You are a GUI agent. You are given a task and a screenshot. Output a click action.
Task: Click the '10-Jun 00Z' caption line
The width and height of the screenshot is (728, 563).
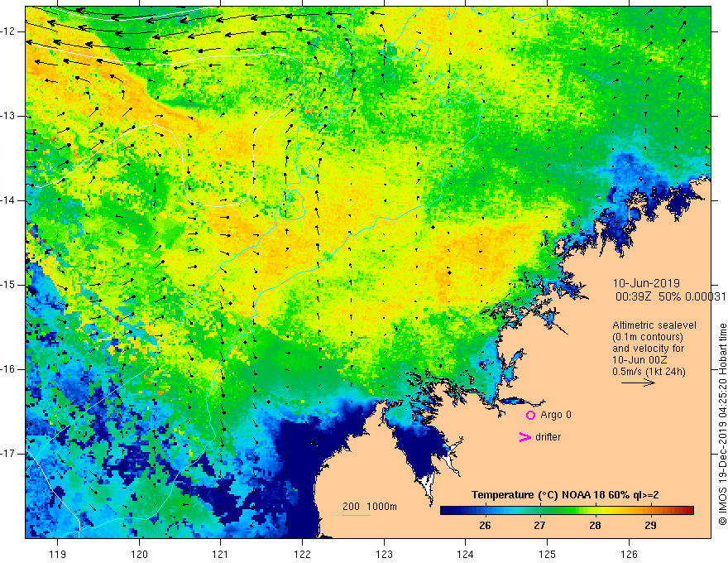pos(638,360)
